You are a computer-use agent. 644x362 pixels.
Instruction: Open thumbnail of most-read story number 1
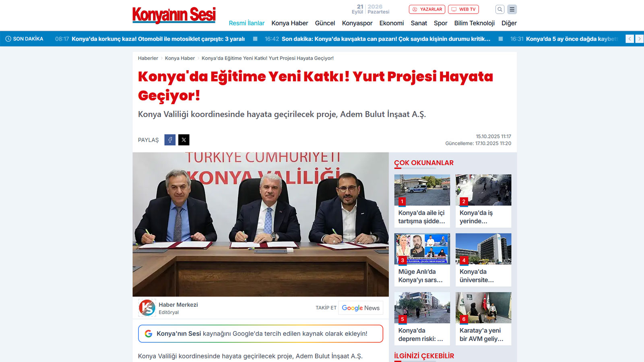[x=422, y=190]
